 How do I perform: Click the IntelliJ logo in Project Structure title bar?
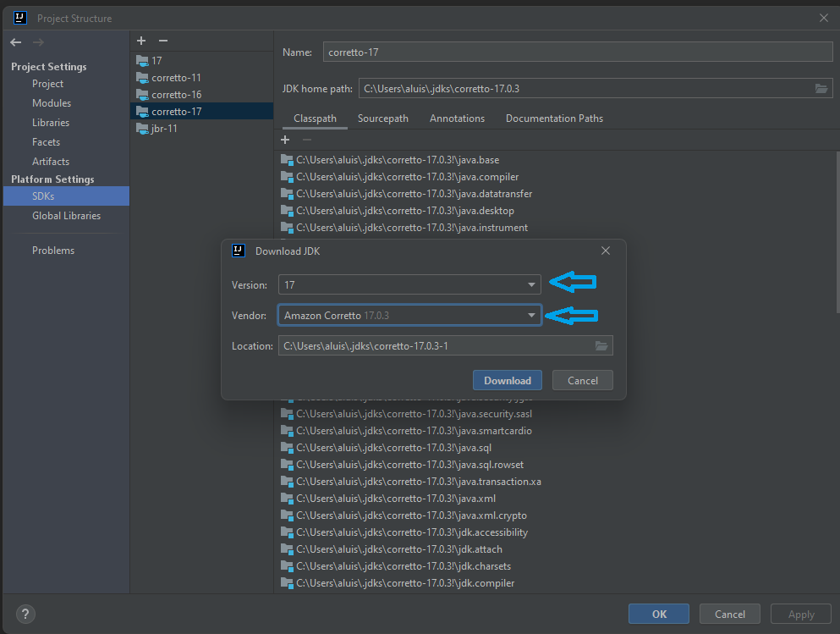click(x=19, y=18)
